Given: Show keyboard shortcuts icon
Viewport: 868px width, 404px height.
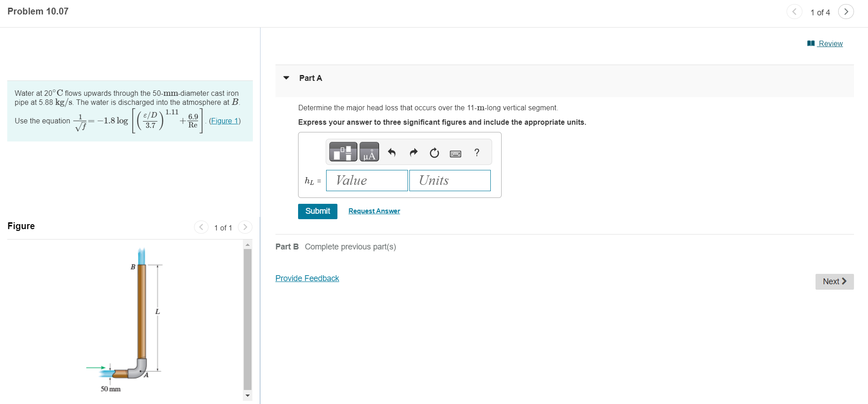Looking at the screenshot, I should (455, 154).
